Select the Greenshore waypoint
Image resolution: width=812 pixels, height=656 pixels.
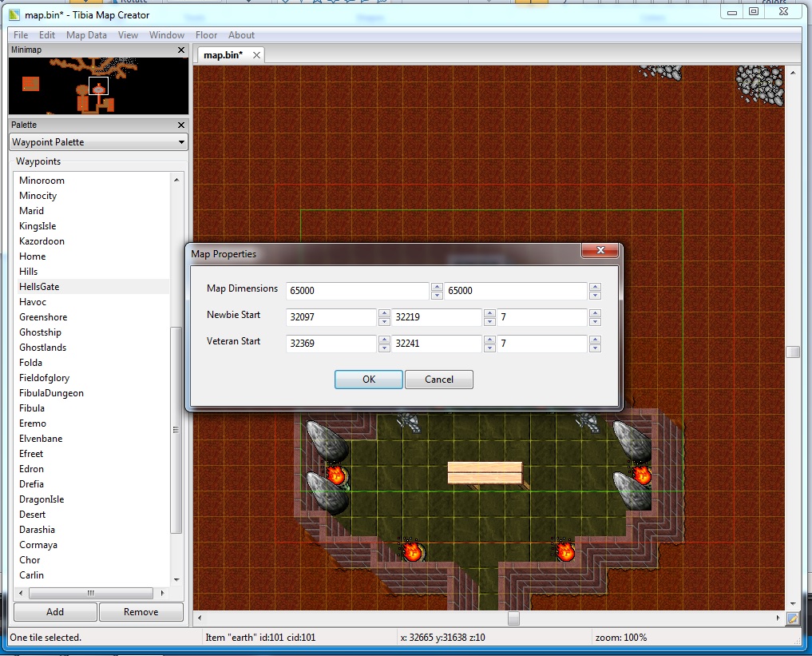(x=43, y=317)
